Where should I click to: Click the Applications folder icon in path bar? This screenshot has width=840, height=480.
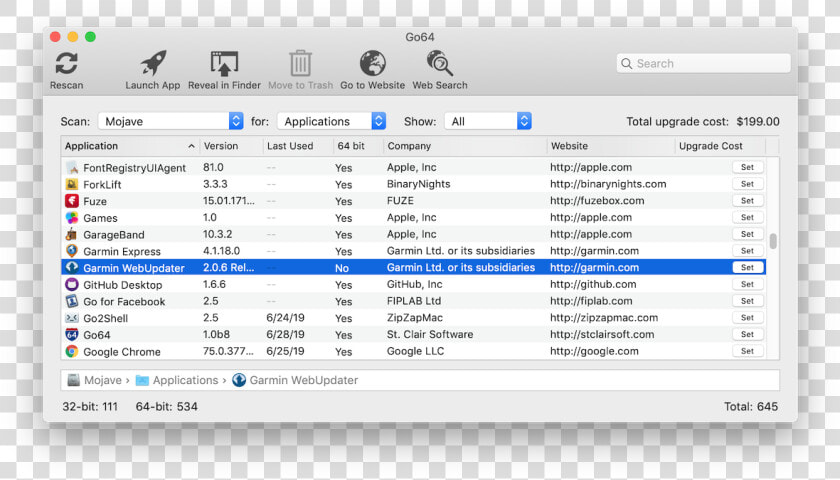click(x=142, y=380)
